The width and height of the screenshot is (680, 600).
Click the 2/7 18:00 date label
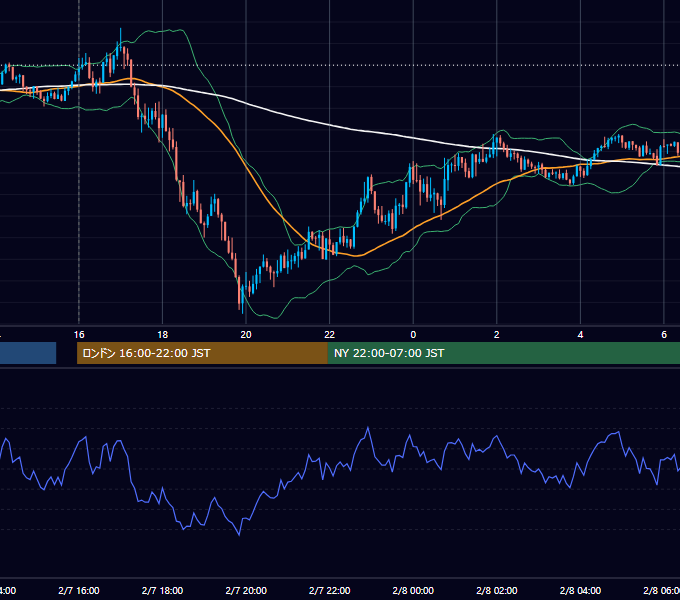163,590
